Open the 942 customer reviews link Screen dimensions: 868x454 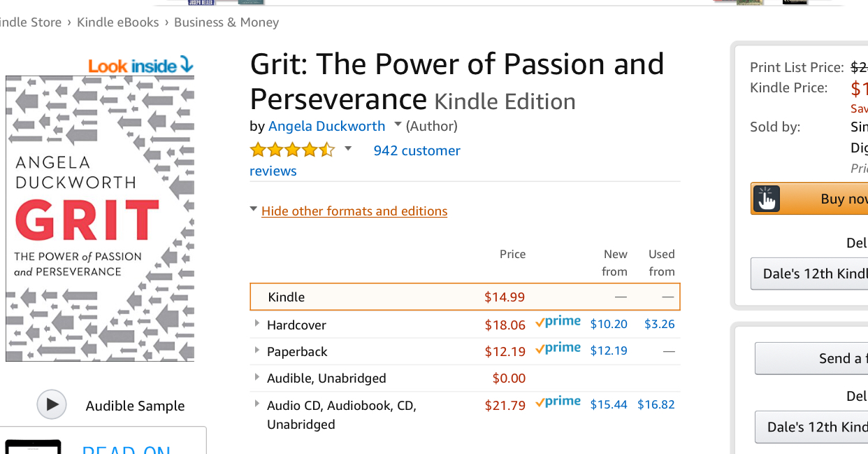417,150
